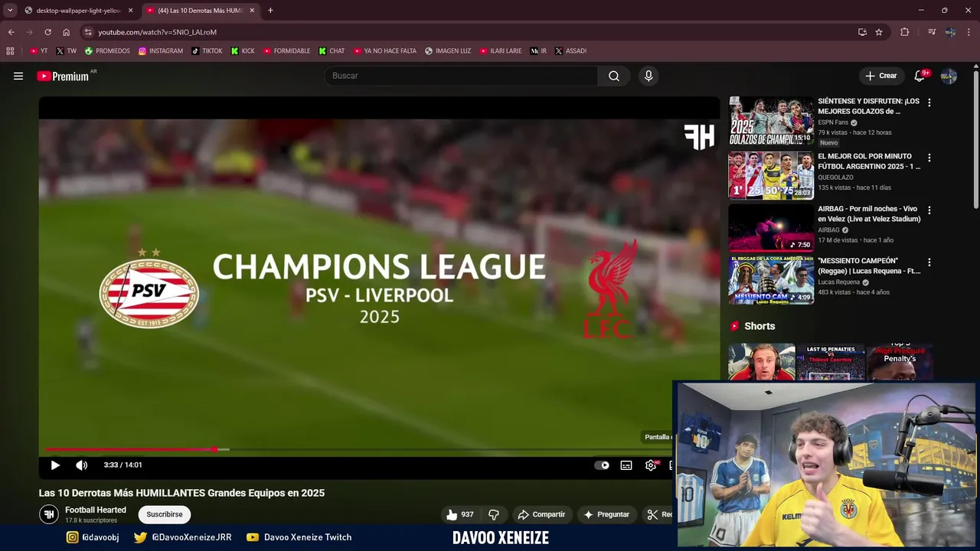The height and width of the screenshot is (551, 980).
Task: Close the desktop-wallpaper tab
Action: click(131, 11)
